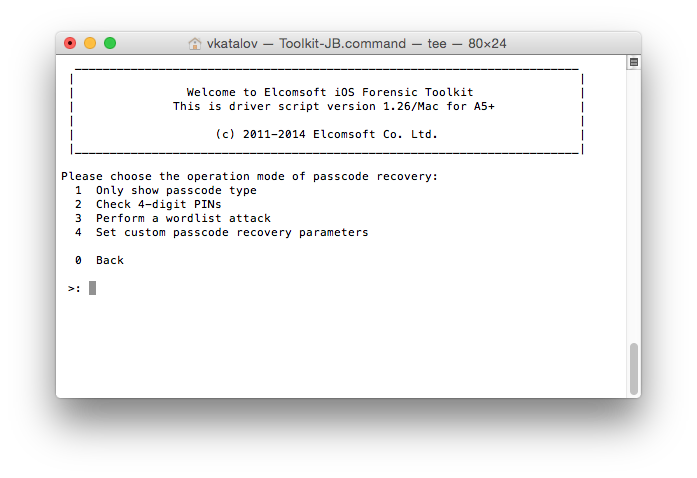This screenshot has height=478, width=697.
Task: Click the home folder icon in title bar
Action: point(195,44)
